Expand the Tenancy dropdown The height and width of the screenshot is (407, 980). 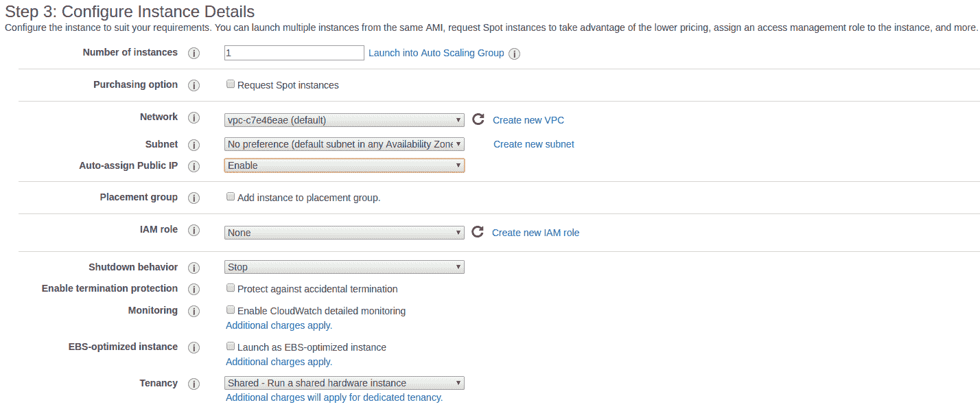[345, 383]
